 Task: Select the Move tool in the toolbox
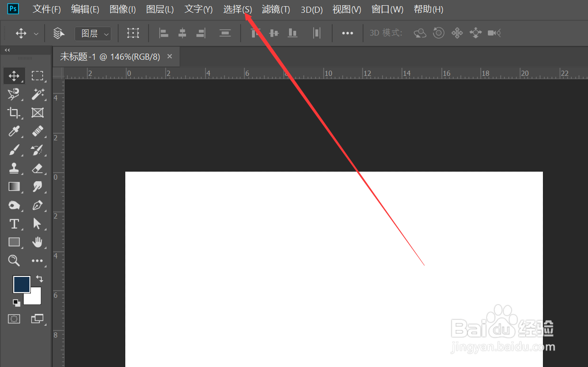(x=14, y=75)
